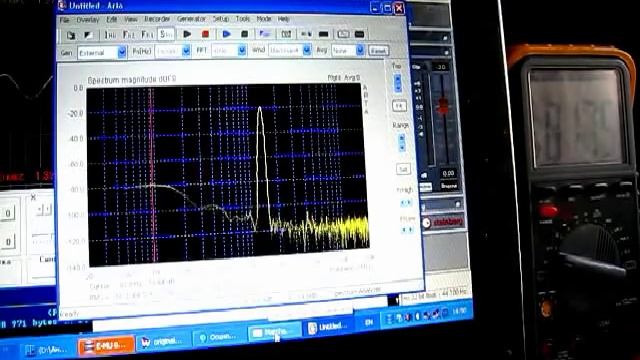
Task: Click the Reset button beside the Avg dropdown
Action: pyautogui.click(x=378, y=51)
